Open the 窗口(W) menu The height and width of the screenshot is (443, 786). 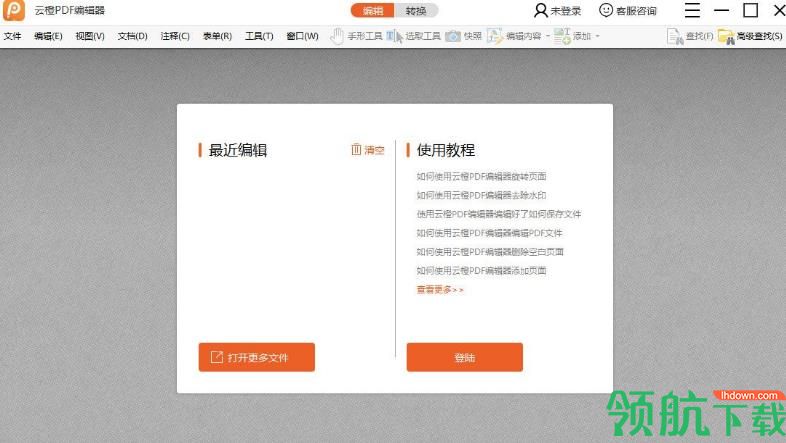coord(302,36)
